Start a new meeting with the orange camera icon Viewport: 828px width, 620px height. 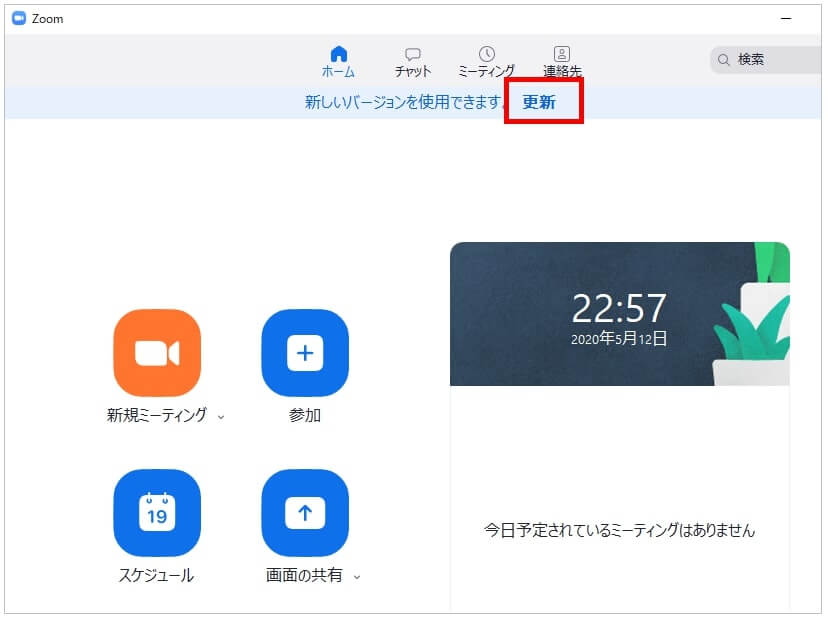pyautogui.click(x=157, y=353)
